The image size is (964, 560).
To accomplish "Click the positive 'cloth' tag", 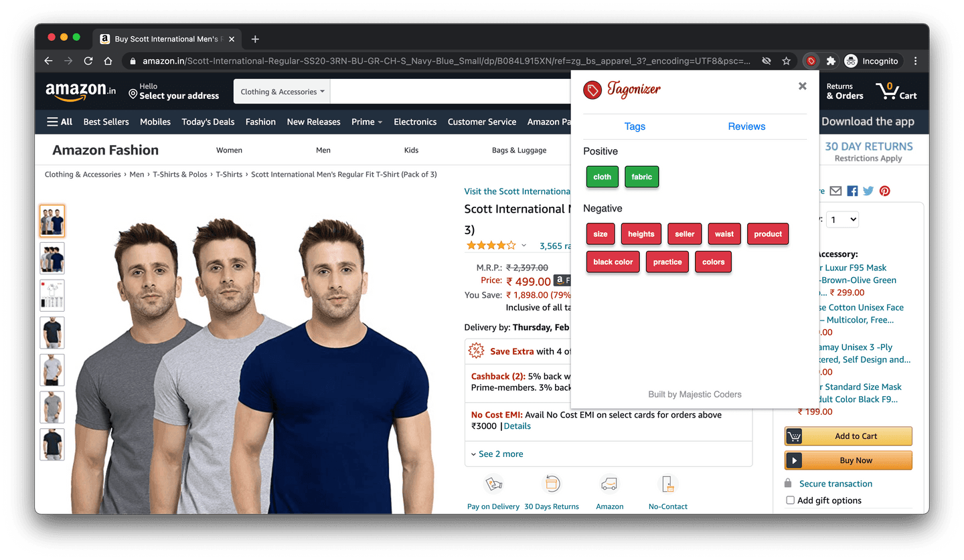I will [x=602, y=177].
